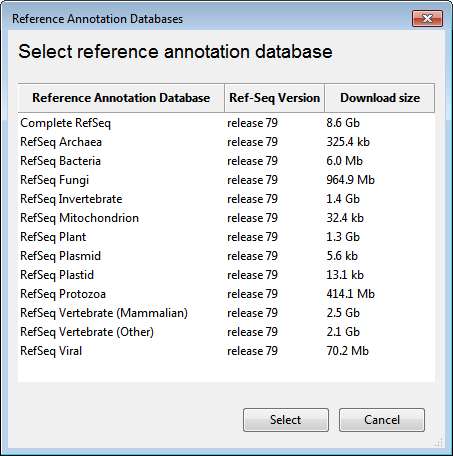The image size is (453, 456).
Task: Sort by Reference Annotation Database column header
Action: point(121,98)
